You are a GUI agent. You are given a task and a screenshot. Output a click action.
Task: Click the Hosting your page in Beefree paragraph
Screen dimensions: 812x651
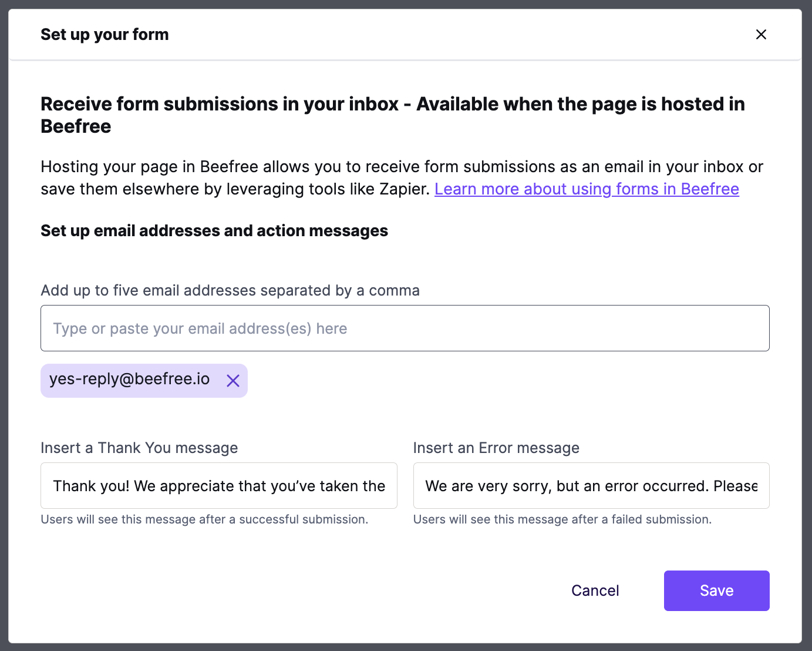pos(402,178)
